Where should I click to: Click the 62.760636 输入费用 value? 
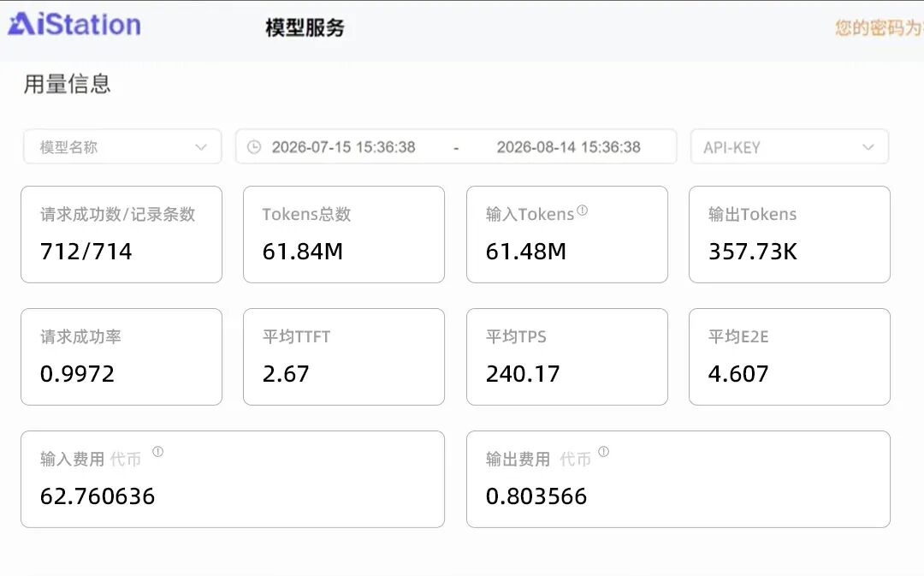pyautogui.click(x=98, y=496)
